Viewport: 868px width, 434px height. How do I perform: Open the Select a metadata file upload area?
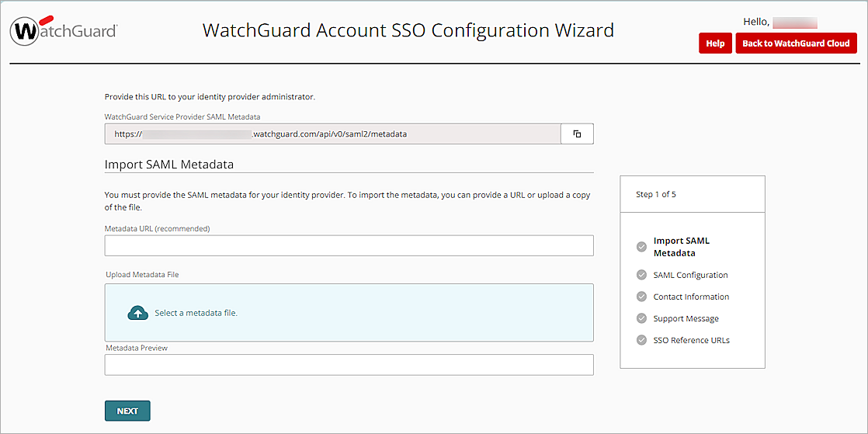349,313
